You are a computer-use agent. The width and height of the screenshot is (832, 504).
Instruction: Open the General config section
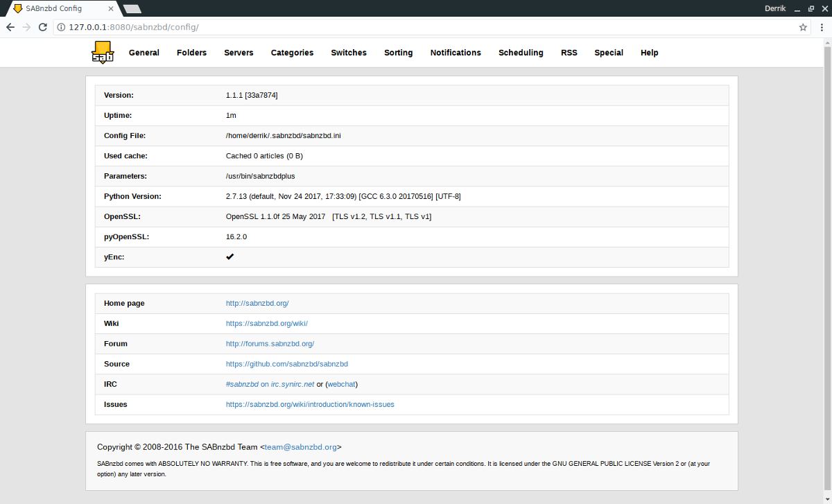pyautogui.click(x=144, y=53)
